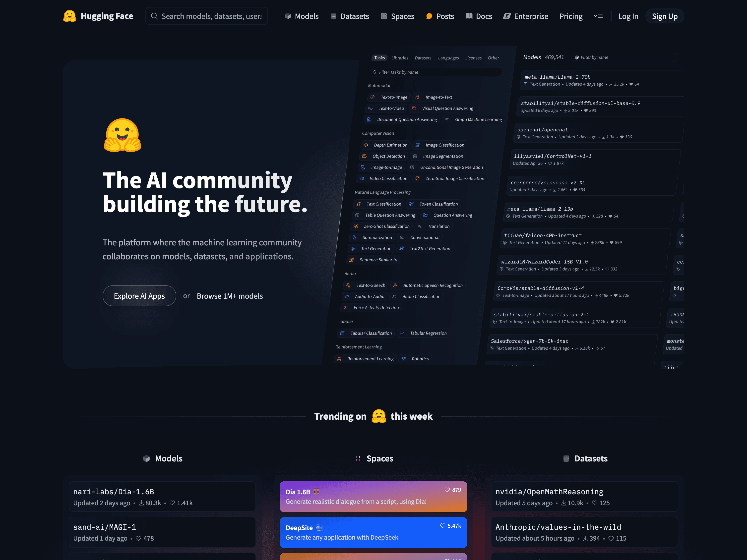Select the Sentence Similarity task chip
This screenshot has height=560, width=747.
[373, 260]
